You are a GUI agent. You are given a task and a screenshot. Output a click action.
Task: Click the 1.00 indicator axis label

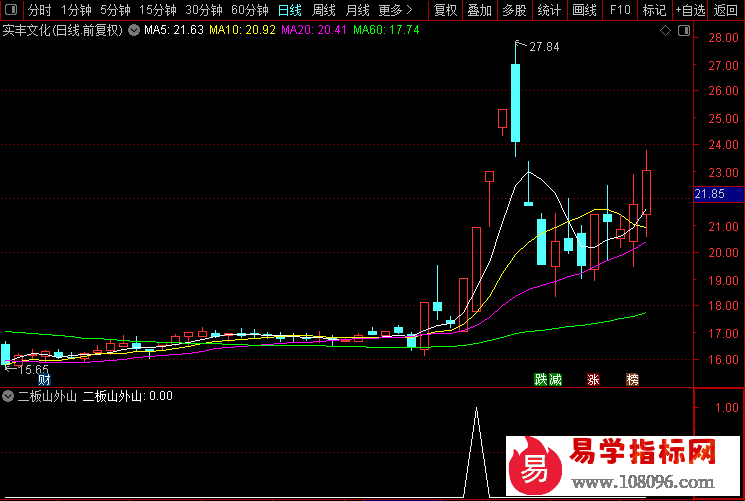(x=726, y=407)
